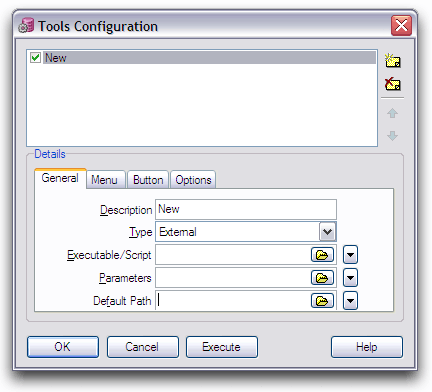This screenshot has height=392, width=432.
Task: Add a new tool entry icon
Action: [393, 61]
